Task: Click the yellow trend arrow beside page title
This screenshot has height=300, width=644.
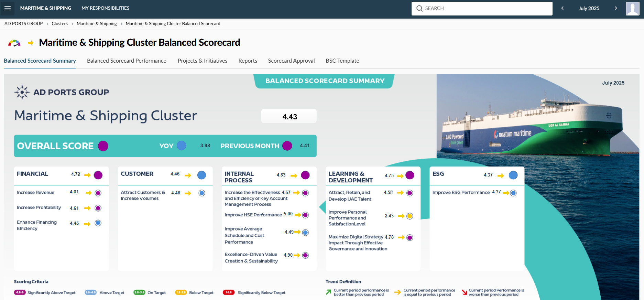Action: (31, 43)
